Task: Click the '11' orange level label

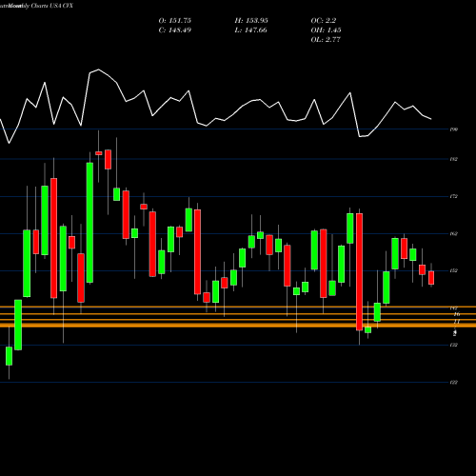Action: click(457, 322)
